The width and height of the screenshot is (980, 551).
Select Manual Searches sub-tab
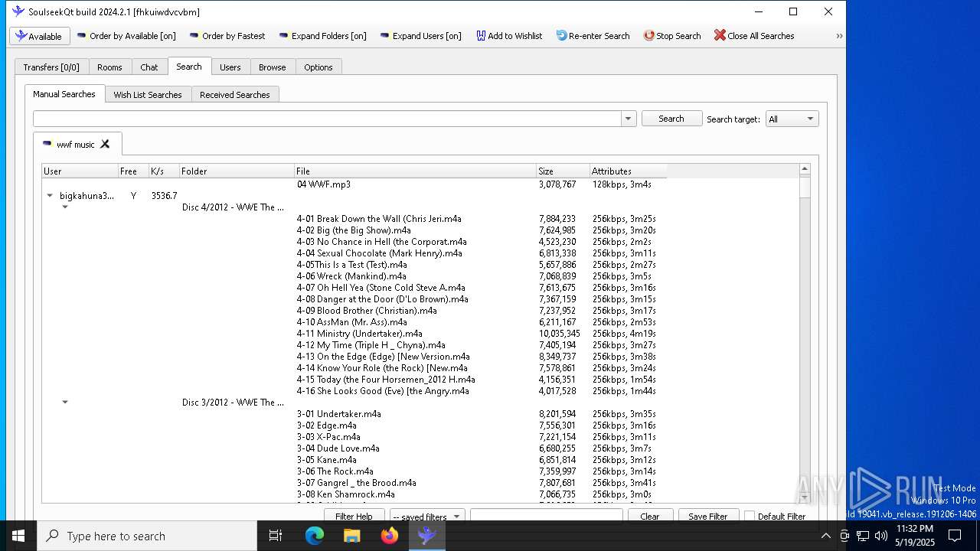click(x=64, y=94)
